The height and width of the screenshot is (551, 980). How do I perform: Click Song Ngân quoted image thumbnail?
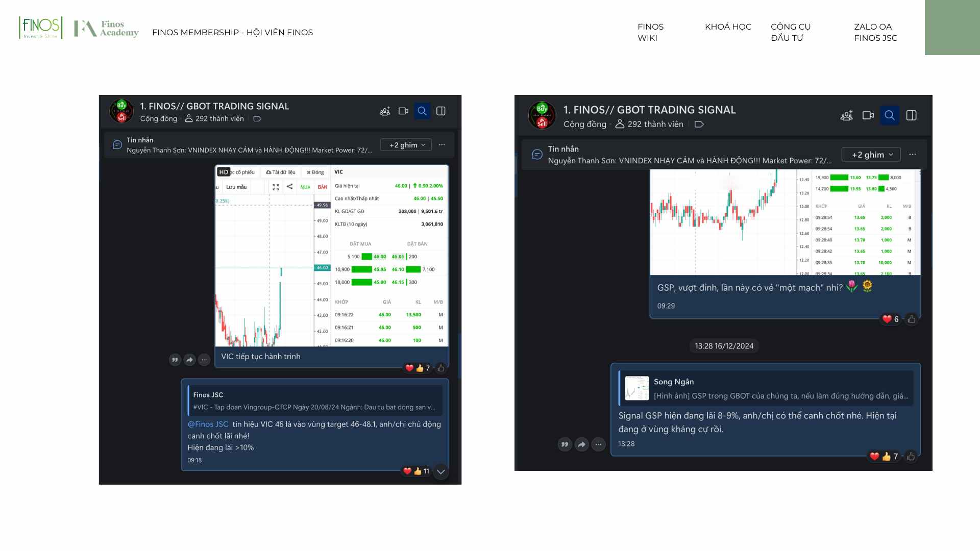[x=637, y=388]
